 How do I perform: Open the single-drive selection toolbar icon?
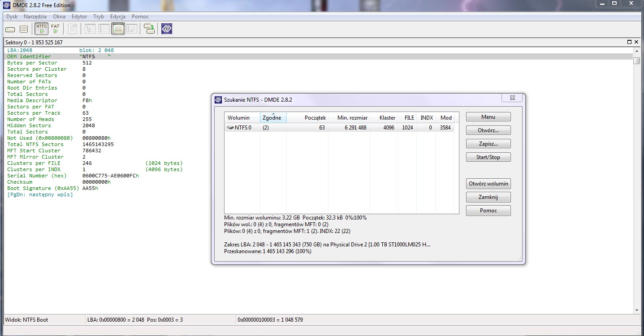pyautogui.click(x=10, y=29)
